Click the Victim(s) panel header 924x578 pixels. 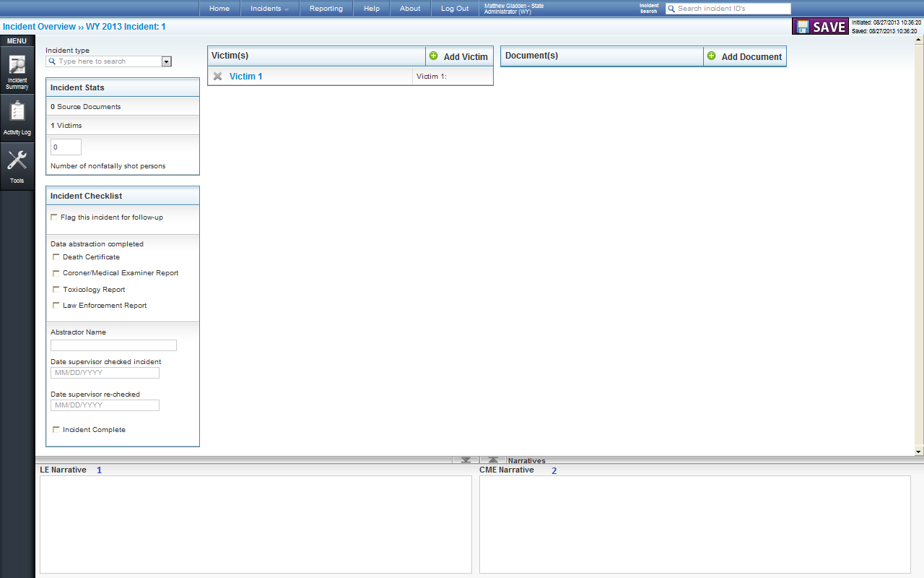point(316,56)
